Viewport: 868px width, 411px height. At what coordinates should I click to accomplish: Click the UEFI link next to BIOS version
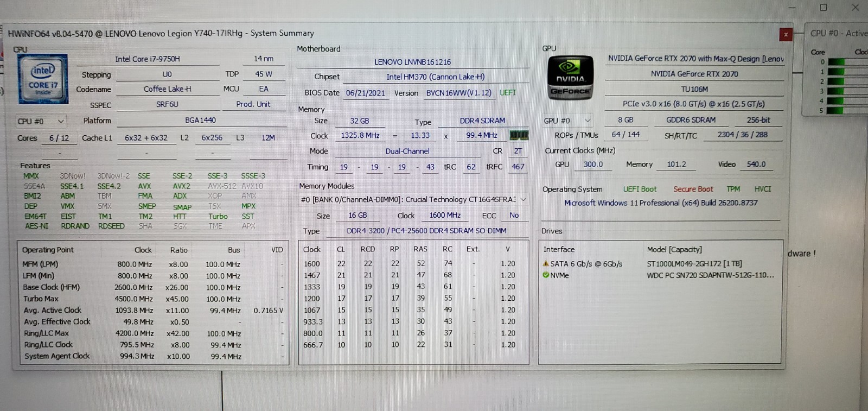[508, 92]
